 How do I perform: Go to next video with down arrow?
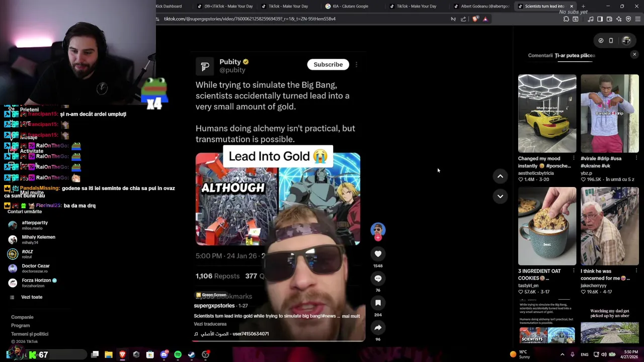coord(500,196)
